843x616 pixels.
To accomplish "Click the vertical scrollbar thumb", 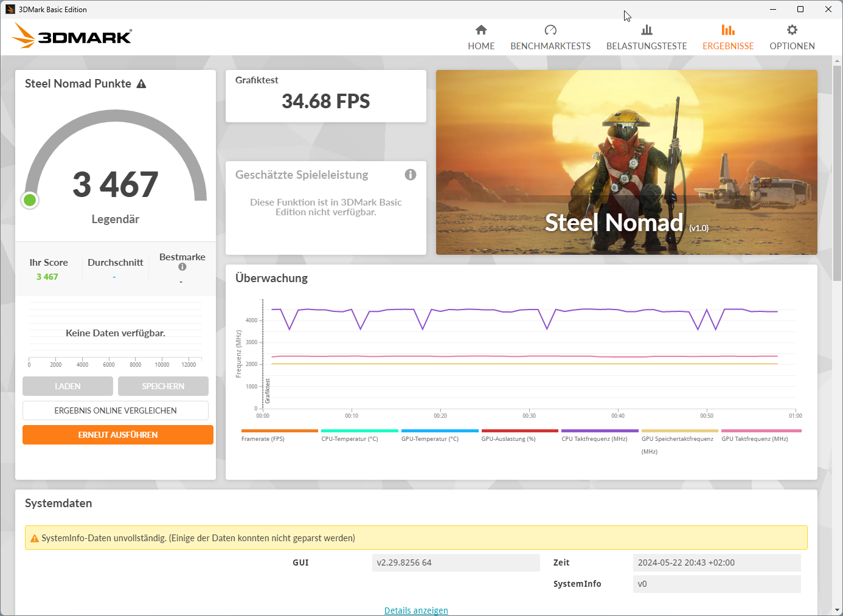I will (x=838, y=173).
